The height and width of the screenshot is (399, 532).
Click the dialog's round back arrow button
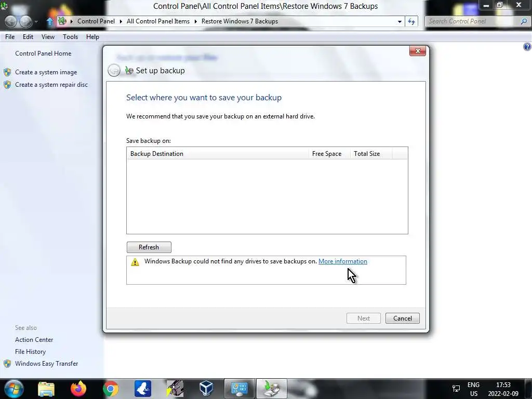click(114, 70)
